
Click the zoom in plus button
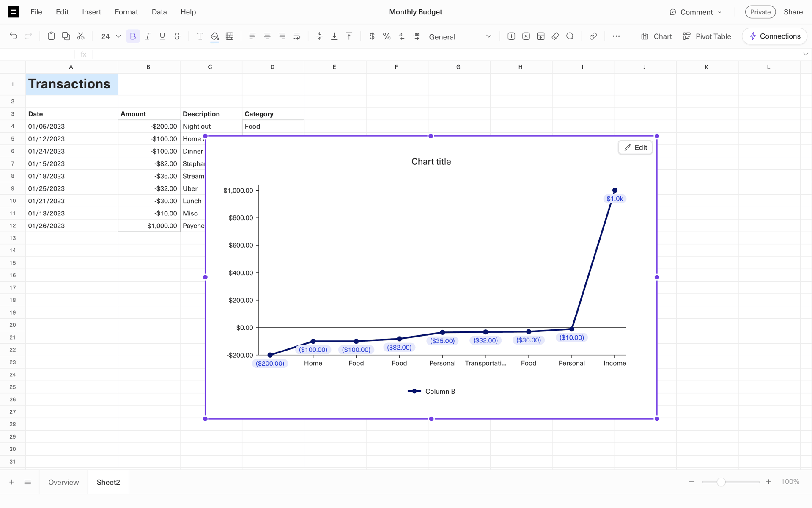click(768, 482)
